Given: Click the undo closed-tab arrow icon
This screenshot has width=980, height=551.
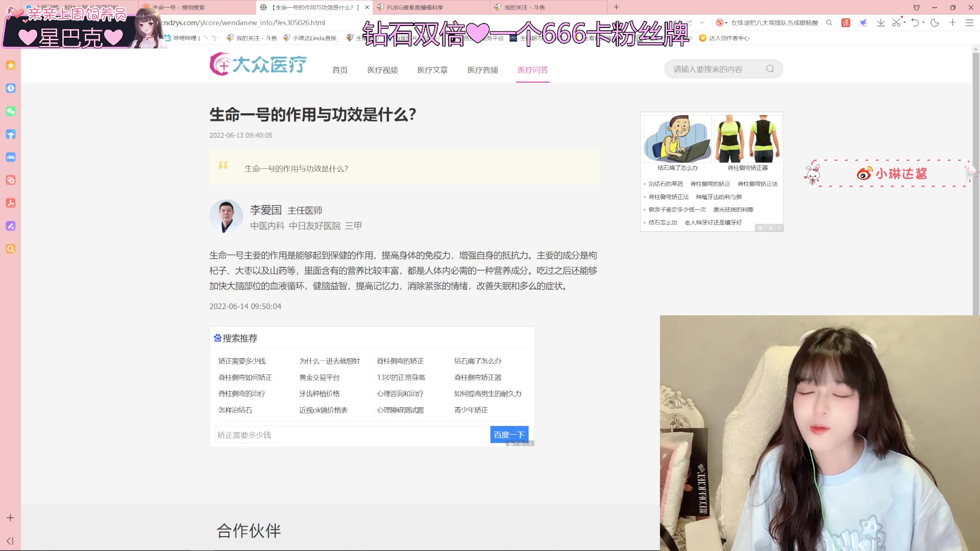Looking at the screenshot, I should point(915,22).
